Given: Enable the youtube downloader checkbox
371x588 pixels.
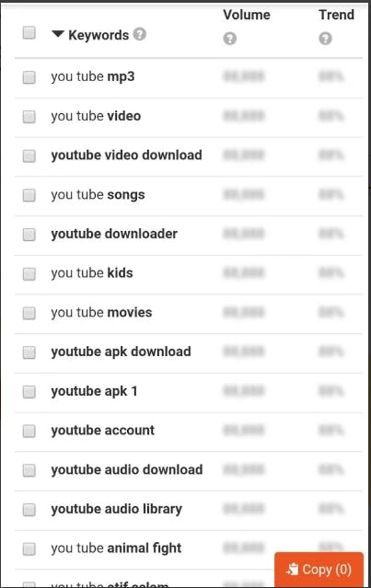Looking at the screenshot, I should 29,235.
